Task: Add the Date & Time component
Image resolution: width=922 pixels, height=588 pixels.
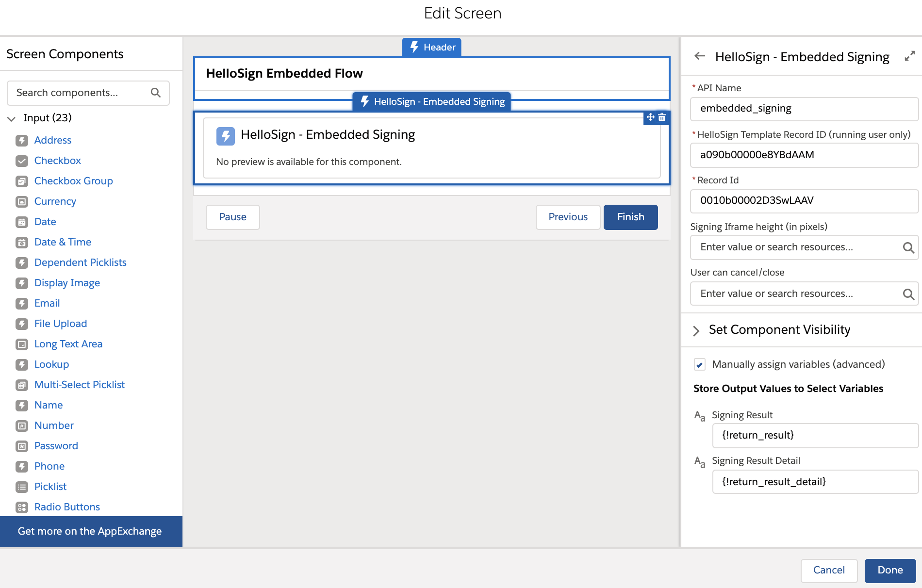Action: click(63, 242)
